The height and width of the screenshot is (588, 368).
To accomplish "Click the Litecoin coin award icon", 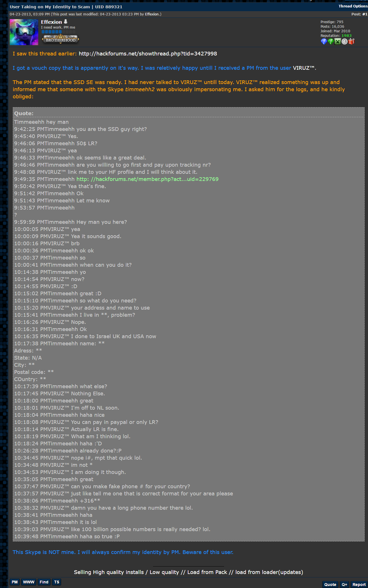I will (345, 41).
